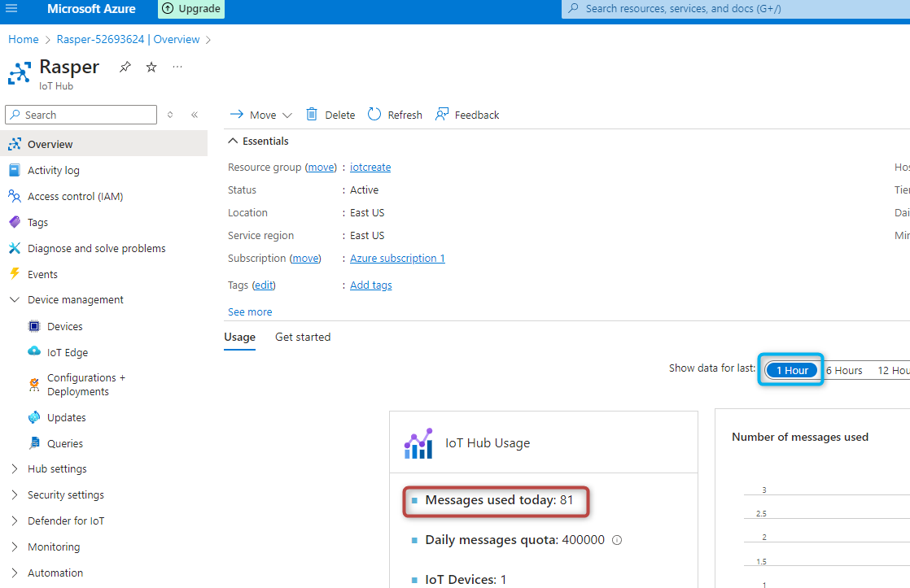Click the Daily messages quota info icon
Image resolution: width=910 pixels, height=588 pixels.
click(617, 541)
